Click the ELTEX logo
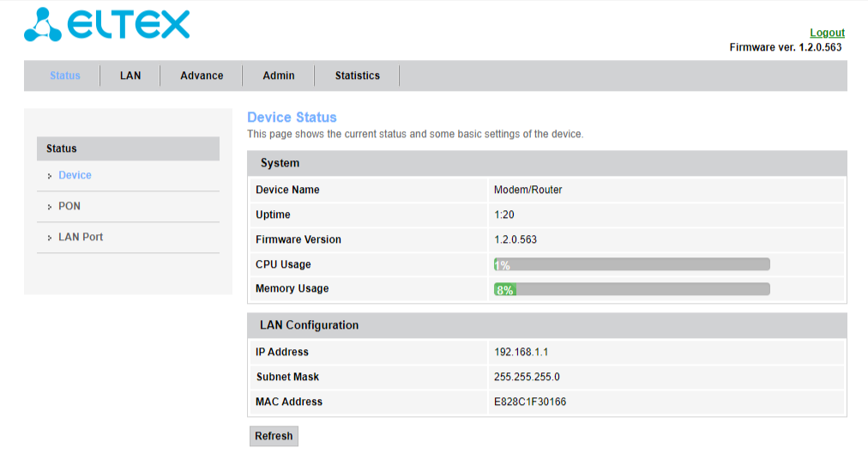This screenshot has width=868, height=466. click(x=107, y=25)
